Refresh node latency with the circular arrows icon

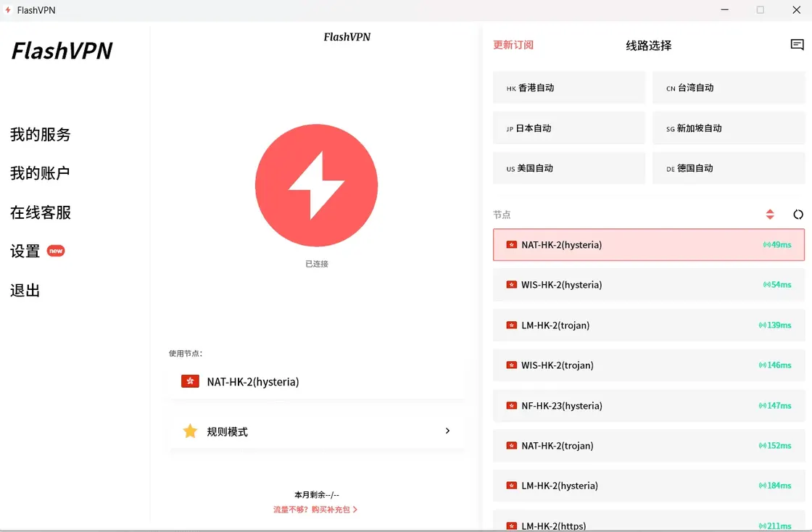798,215
